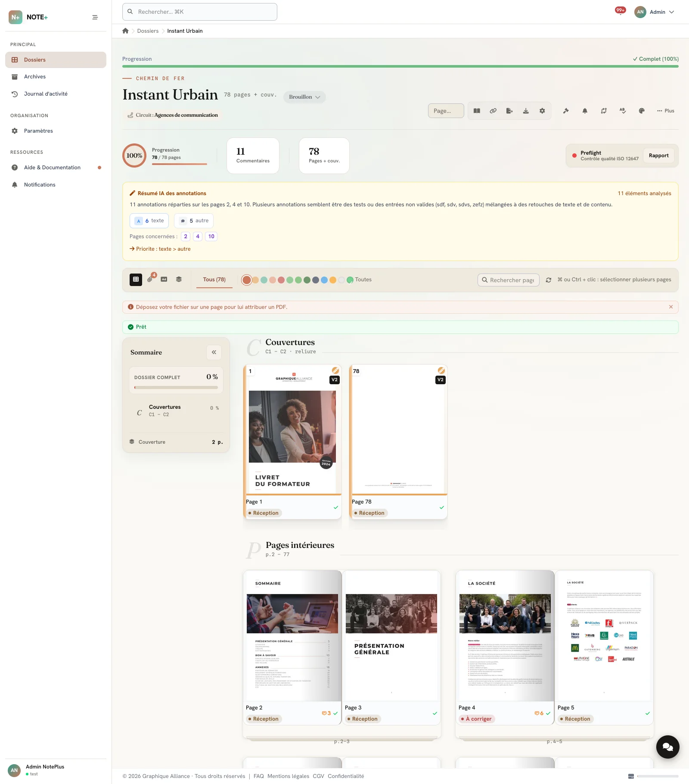Viewport: 689px width, 784px height.
Task: Open Paramètres in the sidebar
Action: tap(56, 131)
